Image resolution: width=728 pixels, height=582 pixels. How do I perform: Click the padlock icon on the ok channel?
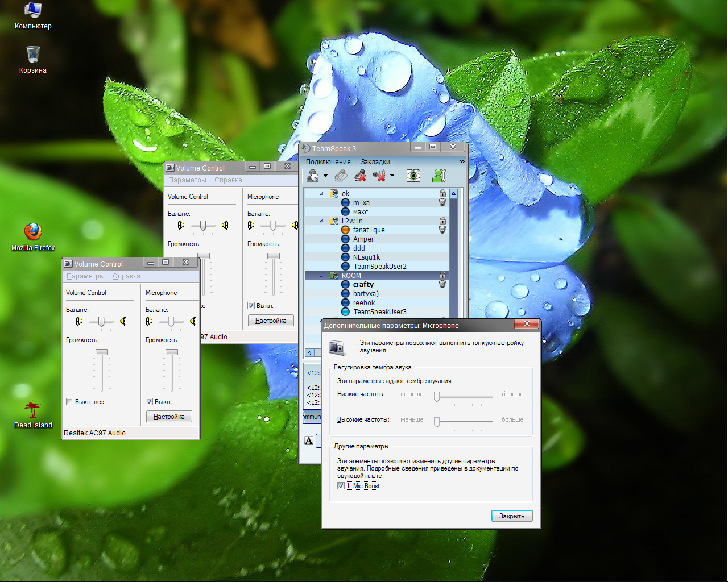click(x=442, y=193)
